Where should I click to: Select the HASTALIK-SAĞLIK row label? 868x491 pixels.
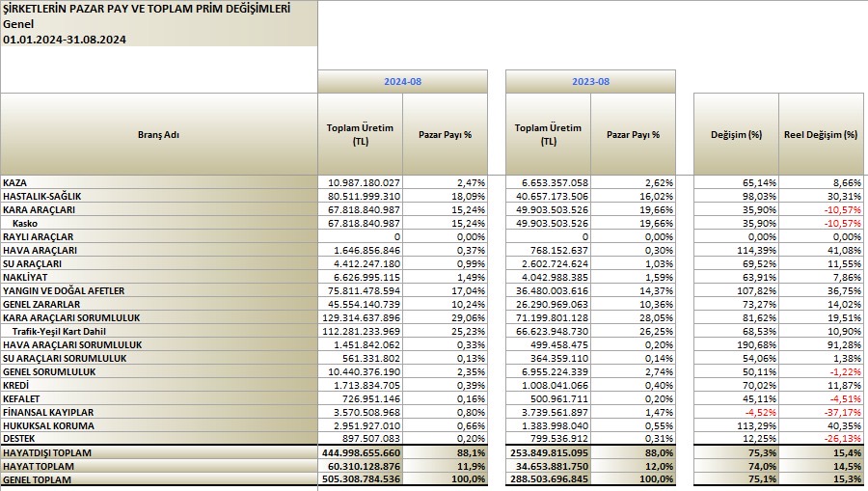pos(42,196)
